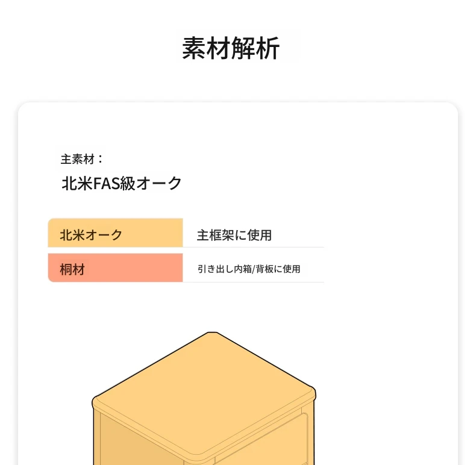Click the rounded front corner of cabinet top
Image resolution: width=476 pixels, height=465 pixels.
tap(202, 457)
